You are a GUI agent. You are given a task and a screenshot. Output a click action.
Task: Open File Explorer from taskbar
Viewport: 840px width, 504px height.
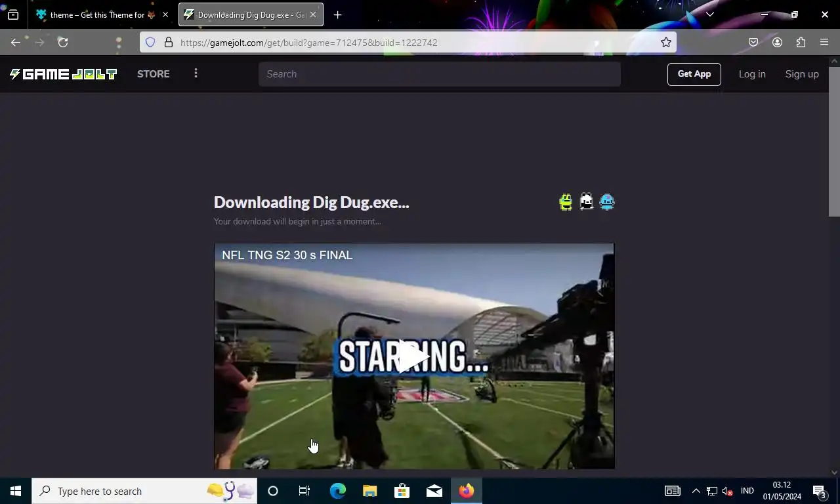click(x=370, y=491)
